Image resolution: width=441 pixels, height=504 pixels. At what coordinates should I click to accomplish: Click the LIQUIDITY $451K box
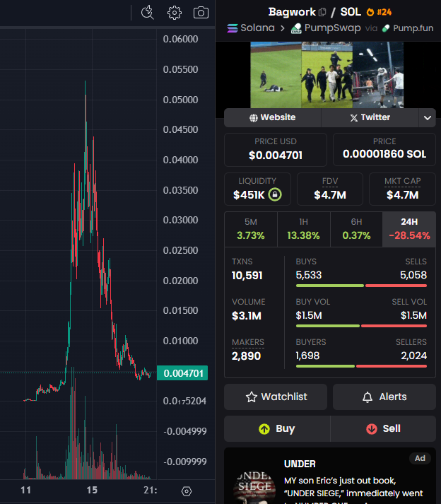[x=257, y=189]
